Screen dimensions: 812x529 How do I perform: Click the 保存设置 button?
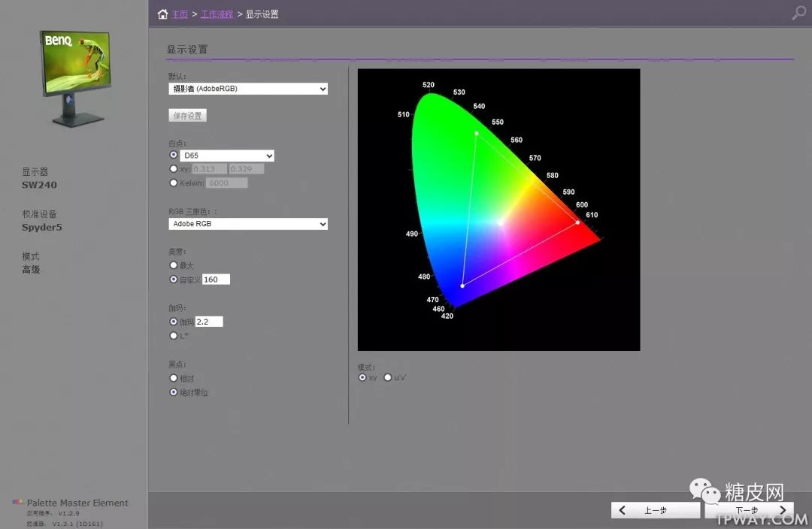(187, 116)
